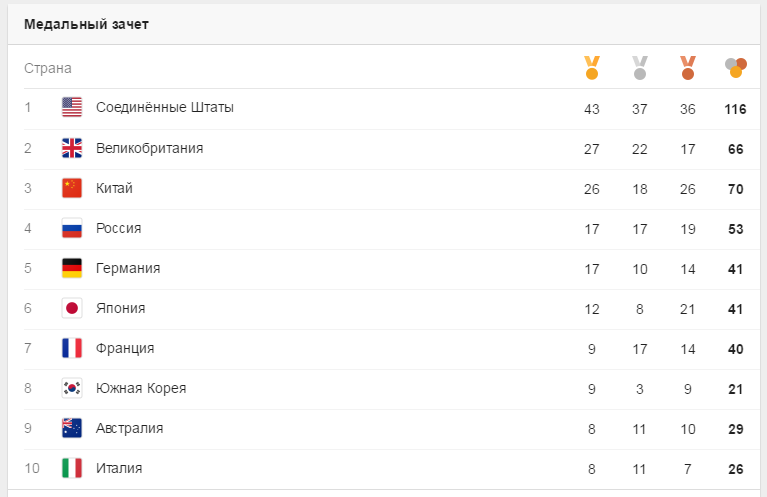Click the Медальный зачет heading
The image size is (767, 497).
pyautogui.click(x=86, y=24)
